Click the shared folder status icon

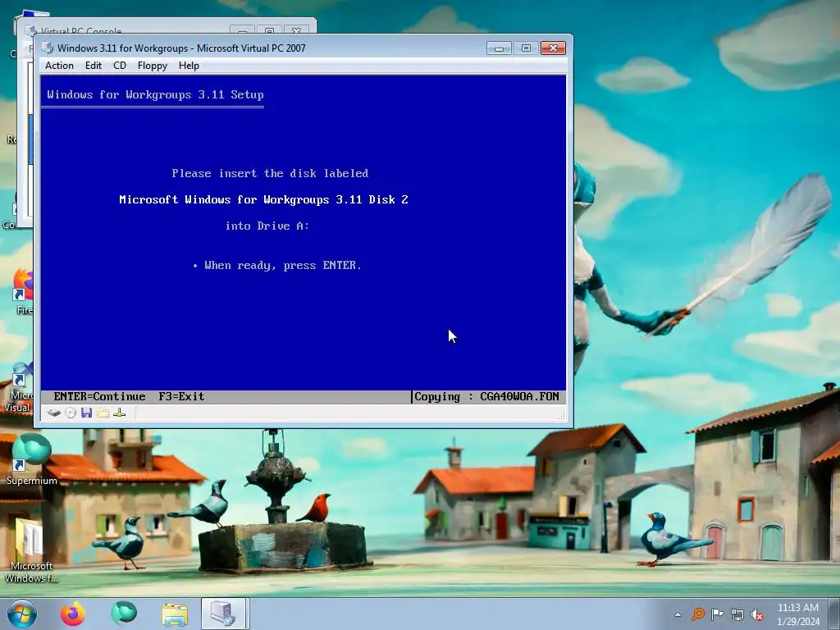coord(103,413)
